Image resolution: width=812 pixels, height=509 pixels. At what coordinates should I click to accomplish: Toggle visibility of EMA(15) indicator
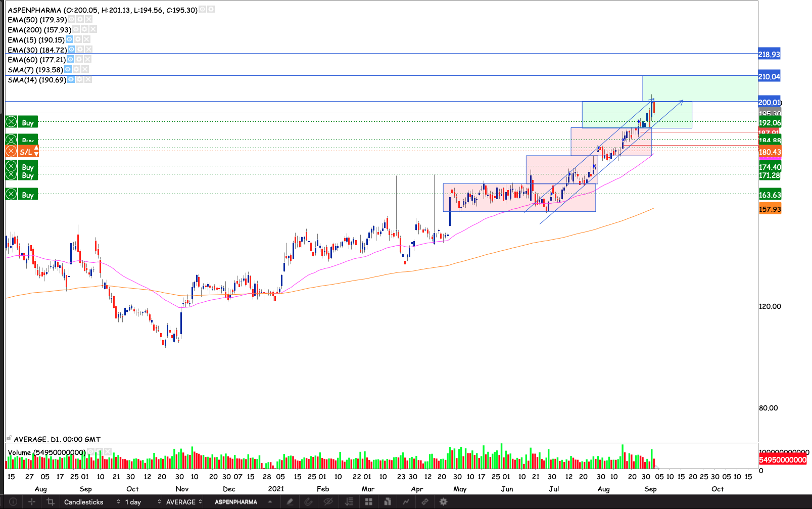click(x=69, y=39)
